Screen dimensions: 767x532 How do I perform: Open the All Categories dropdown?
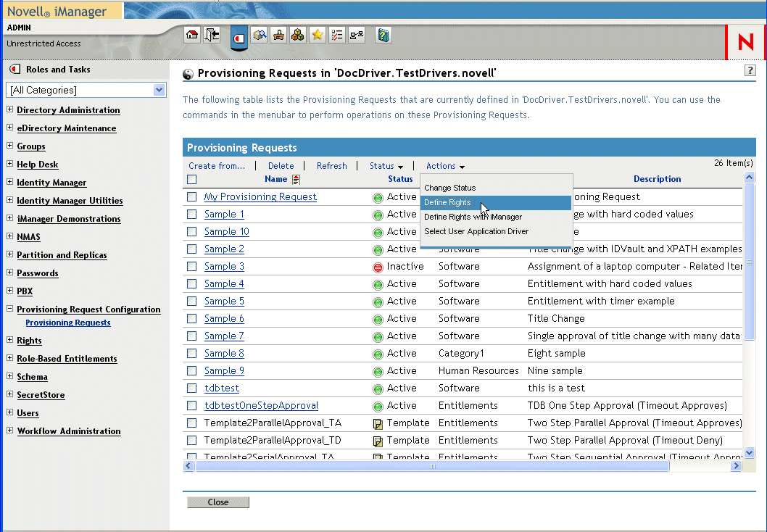[x=86, y=90]
